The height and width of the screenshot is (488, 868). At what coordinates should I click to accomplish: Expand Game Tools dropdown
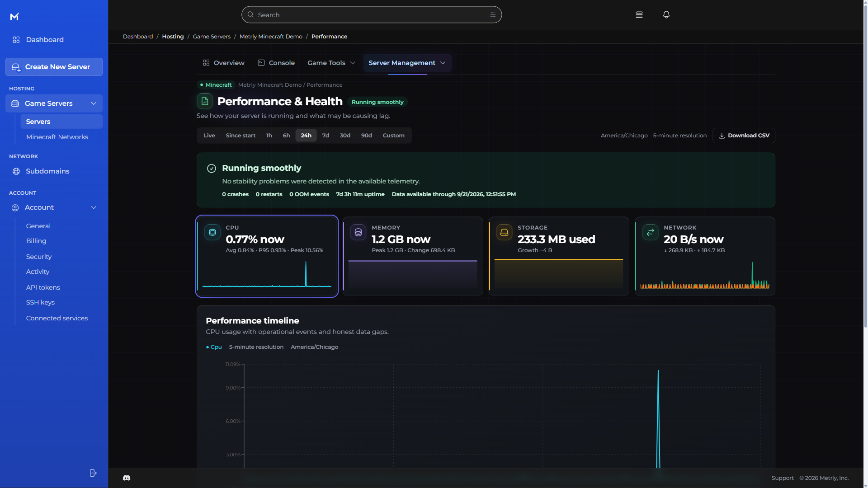[x=331, y=63]
